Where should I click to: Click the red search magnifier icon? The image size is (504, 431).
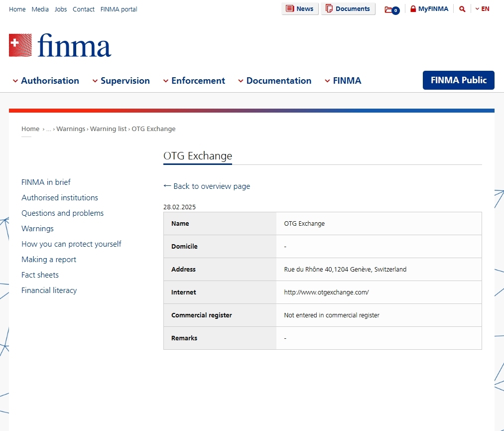click(462, 9)
